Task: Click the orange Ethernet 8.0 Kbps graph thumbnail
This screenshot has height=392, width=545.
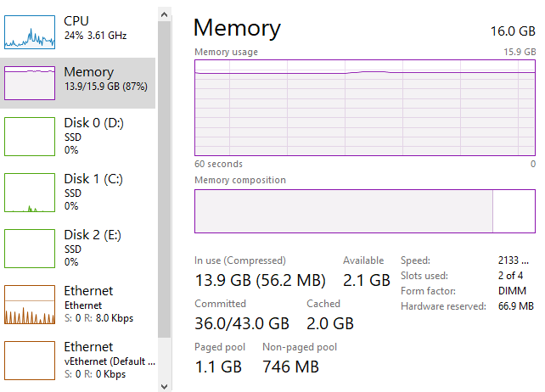Action: coord(30,304)
